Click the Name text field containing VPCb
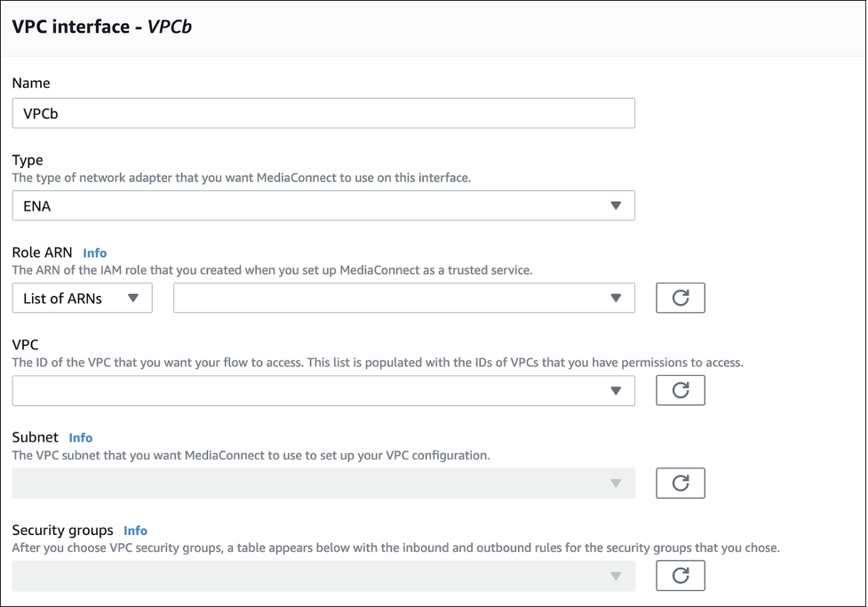 [323, 113]
